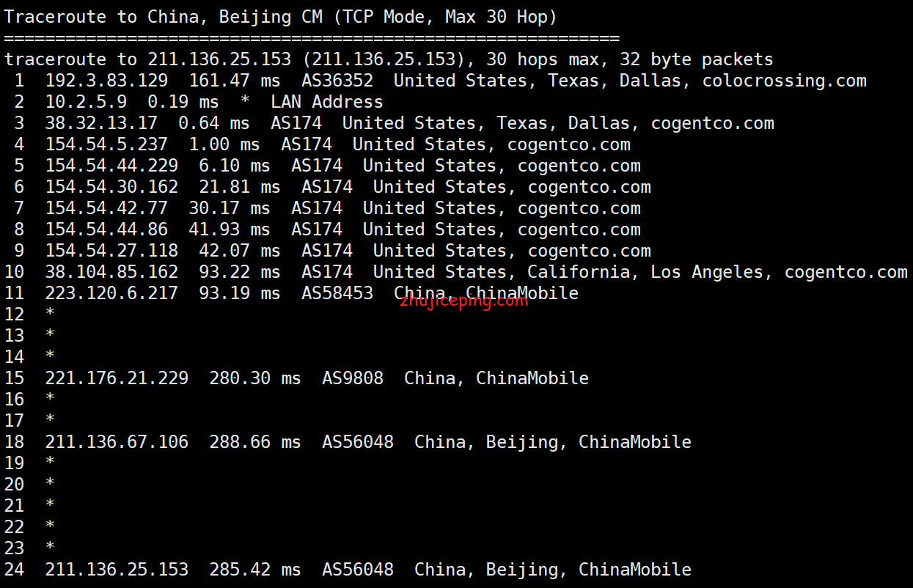
Task: Select the header line 'Traceroute to China, Beijing CM'
Action: pos(164,17)
